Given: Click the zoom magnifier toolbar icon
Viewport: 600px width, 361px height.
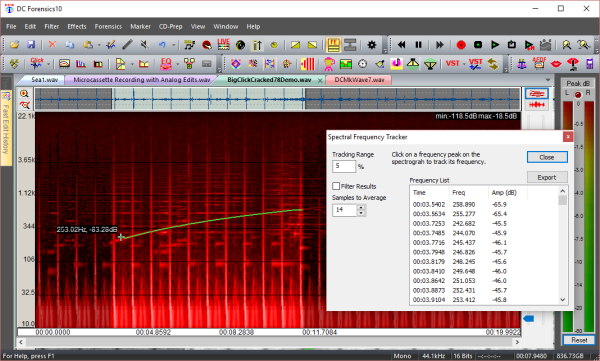Looking at the screenshot, I should [x=567, y=45].
